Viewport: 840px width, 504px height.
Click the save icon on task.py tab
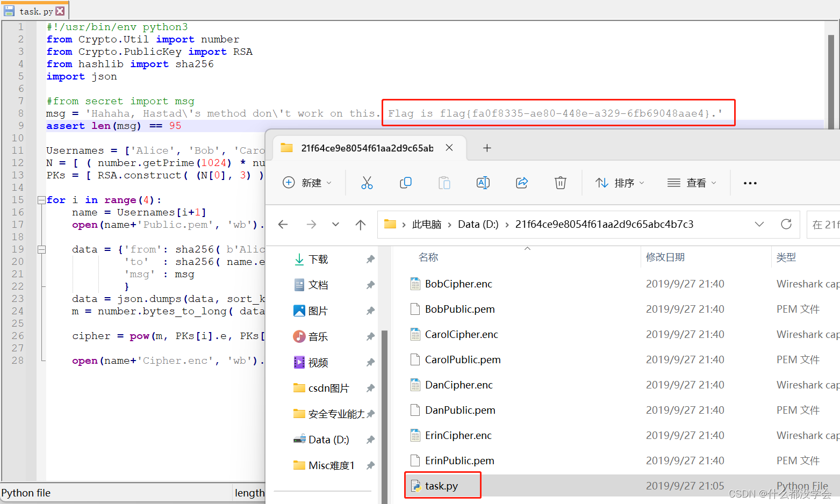pyautogui.click(x=10, y=11)
